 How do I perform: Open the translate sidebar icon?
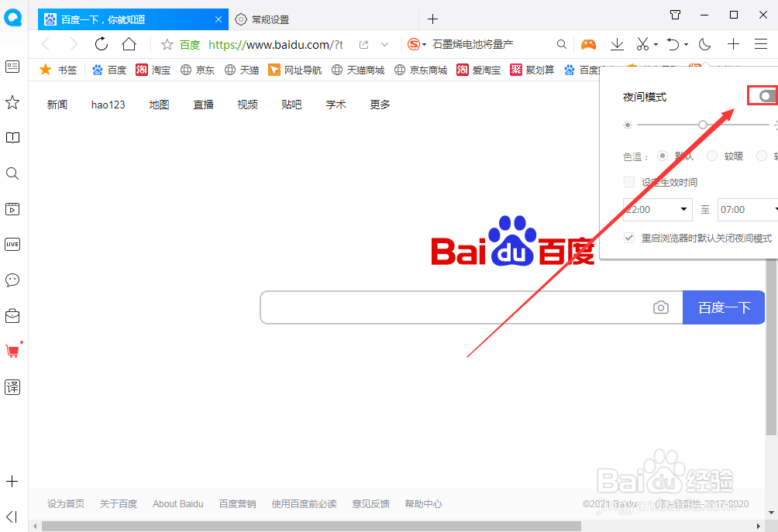[12, 387]
